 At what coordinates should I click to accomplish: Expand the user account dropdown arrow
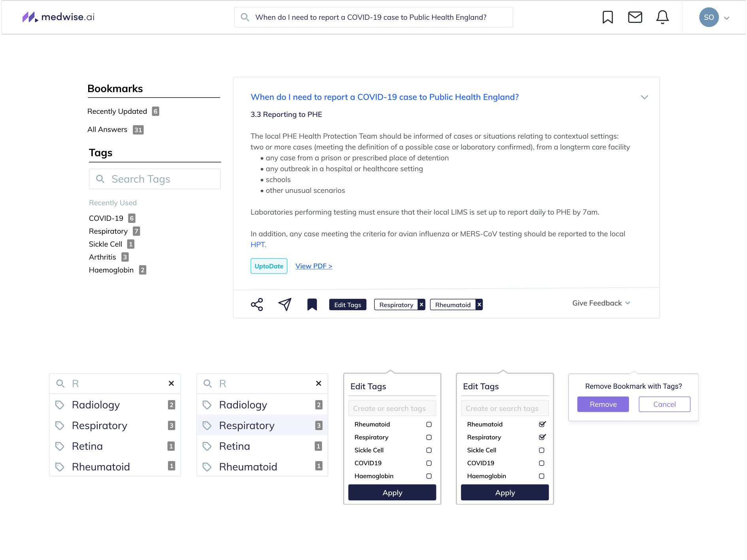point(726,18)
